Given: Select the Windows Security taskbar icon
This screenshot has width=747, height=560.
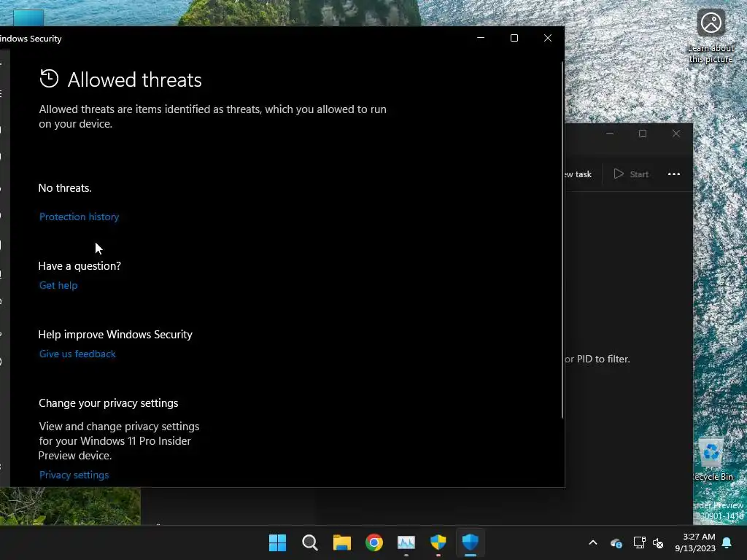Looking at the screenshot, I should pyautogui.click(x=471, y=542).
